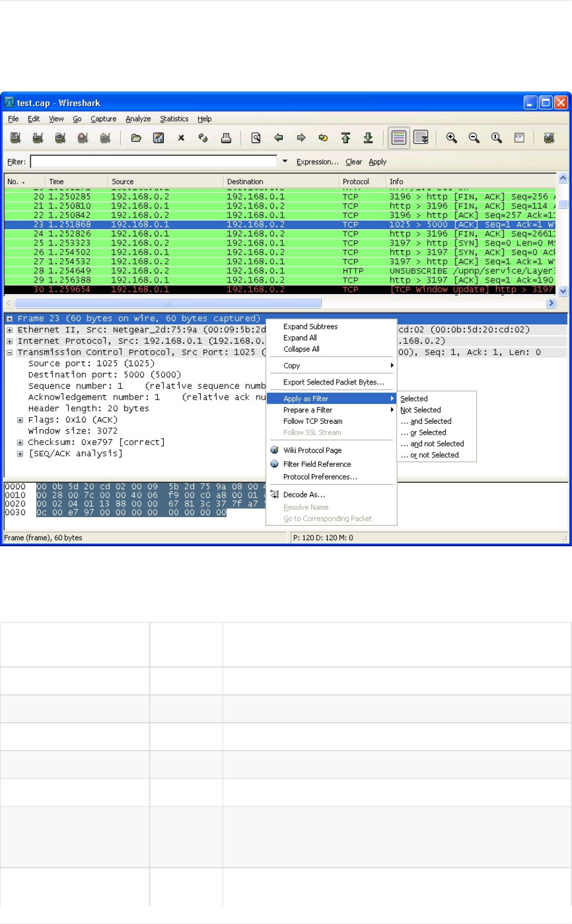The width and height of the screenshot is (572, 924).
Task: Jump to last packet icon
Action: 368,138
